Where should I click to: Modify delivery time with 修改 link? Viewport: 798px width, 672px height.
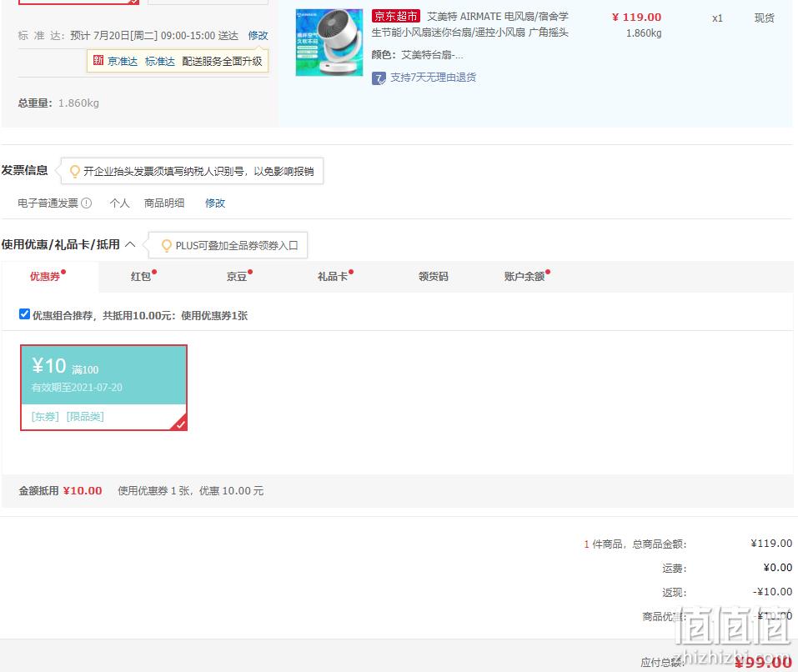[x=258, y=36]
